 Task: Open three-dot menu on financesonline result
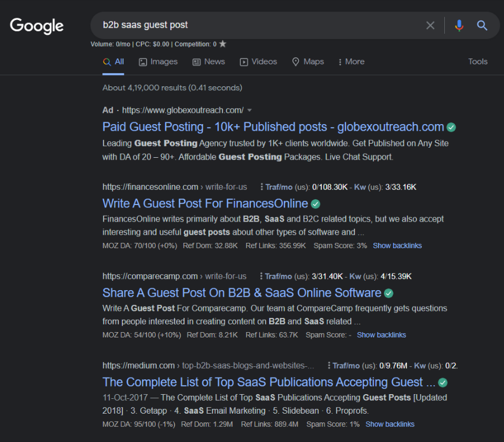(261, 187)
